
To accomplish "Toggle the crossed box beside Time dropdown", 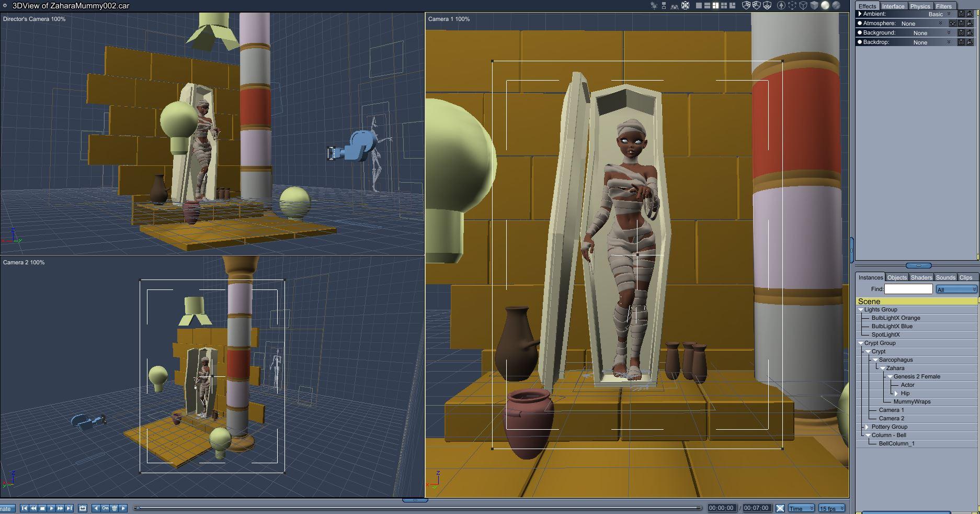I will coord(780,508).
